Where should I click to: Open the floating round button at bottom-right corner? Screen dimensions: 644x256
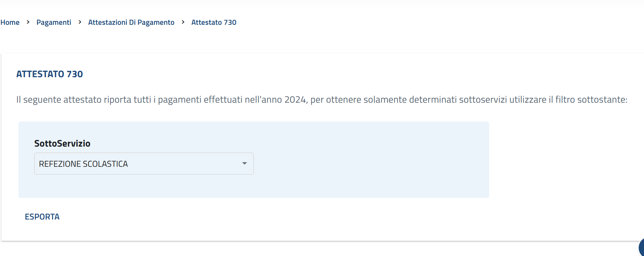642,247
